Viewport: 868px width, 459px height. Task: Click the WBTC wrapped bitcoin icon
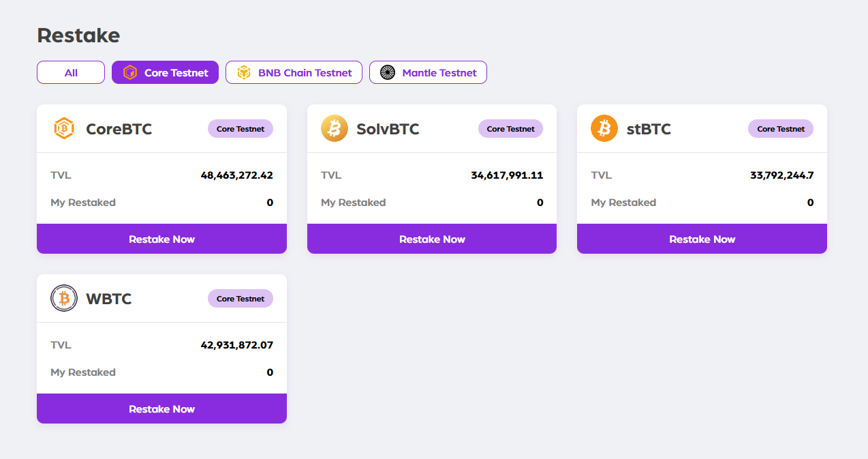[x=64, y=298]
